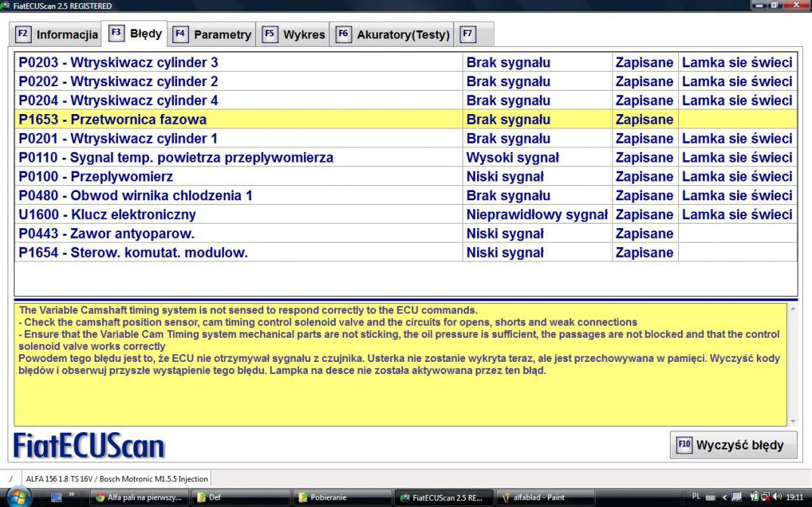Open the F4 Parametry tab

click(212, 35)
